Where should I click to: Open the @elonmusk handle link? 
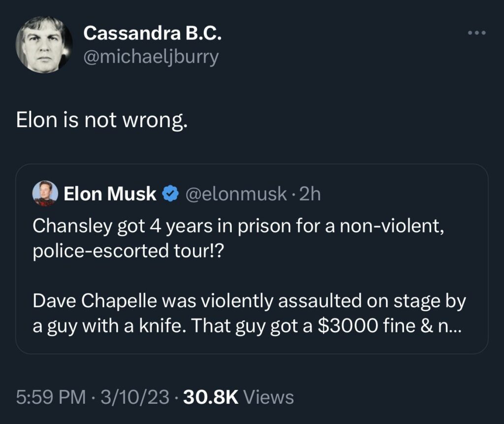click(236, 194)
